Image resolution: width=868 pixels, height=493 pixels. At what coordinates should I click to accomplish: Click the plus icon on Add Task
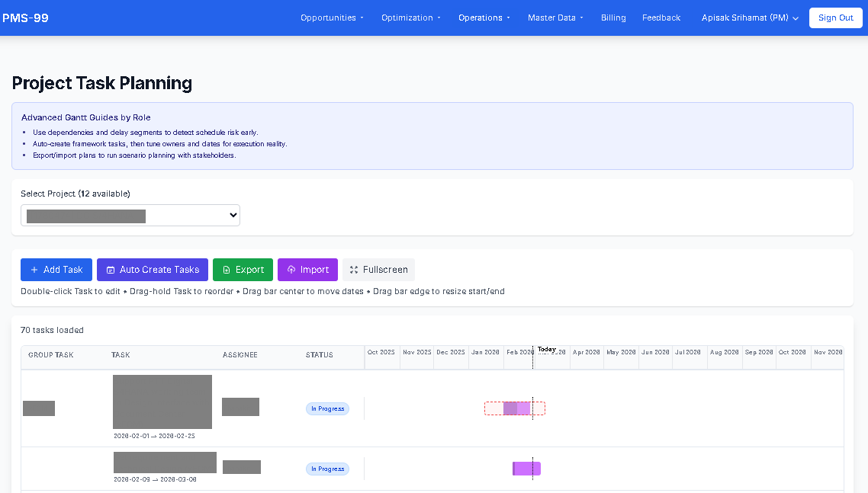[x=34, y=270]
